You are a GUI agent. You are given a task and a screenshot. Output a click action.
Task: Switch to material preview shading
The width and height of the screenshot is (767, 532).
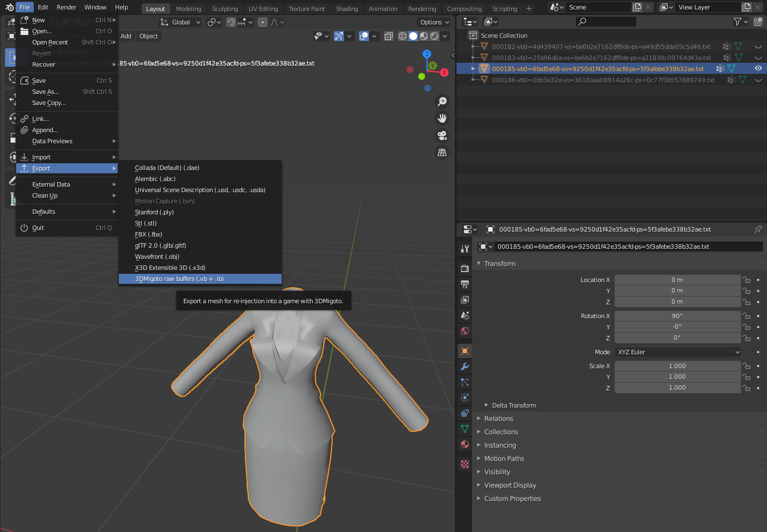tap(424, 36)
